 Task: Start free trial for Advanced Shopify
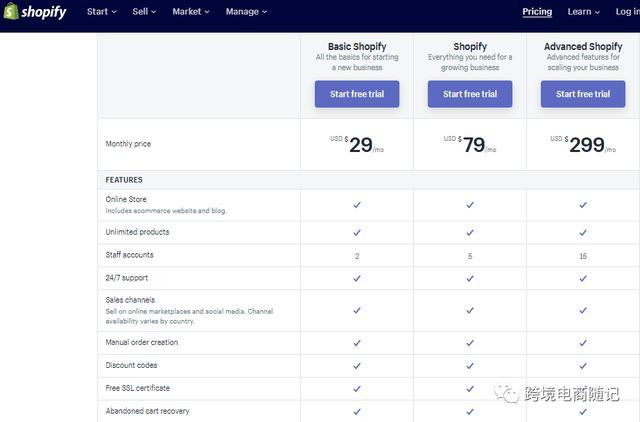click(583, 94)
